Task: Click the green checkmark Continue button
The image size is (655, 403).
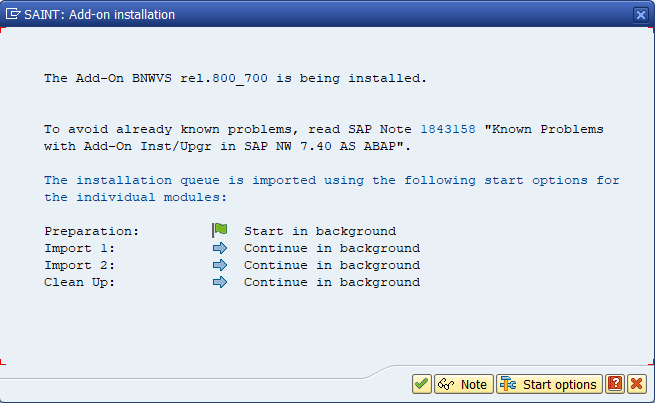Action: (421, 384)
